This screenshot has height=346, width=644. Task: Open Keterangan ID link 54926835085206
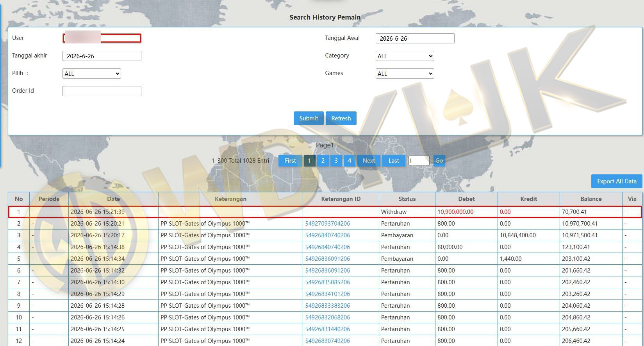pos(328,282)
